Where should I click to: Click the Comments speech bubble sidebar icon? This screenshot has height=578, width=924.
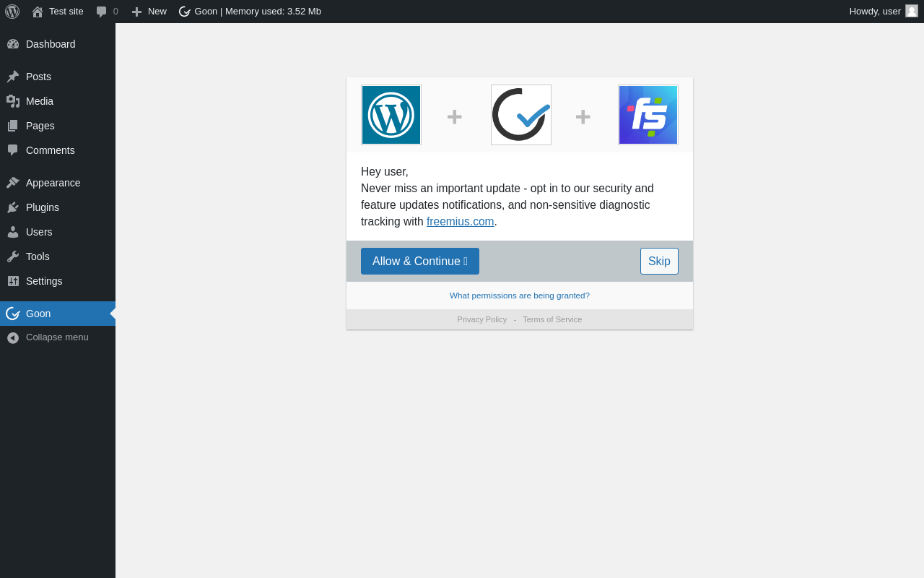point(13,150)
